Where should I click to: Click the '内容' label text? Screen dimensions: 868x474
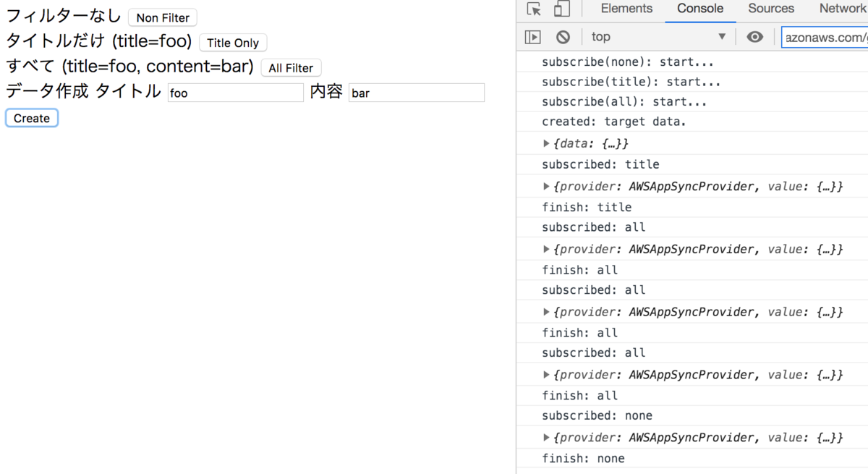click(326, 91)
